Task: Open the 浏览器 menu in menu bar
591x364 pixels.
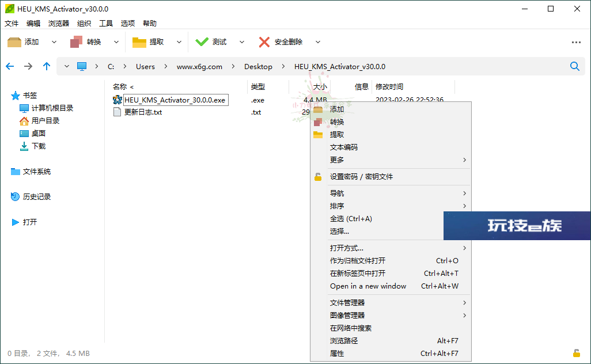Action: pyautogui.click(x=59, y=24)
